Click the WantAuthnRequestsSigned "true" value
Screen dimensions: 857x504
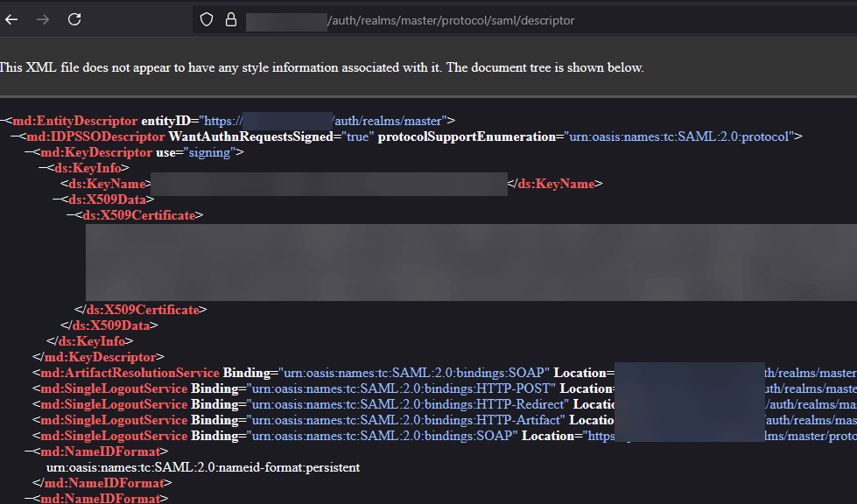357,136
